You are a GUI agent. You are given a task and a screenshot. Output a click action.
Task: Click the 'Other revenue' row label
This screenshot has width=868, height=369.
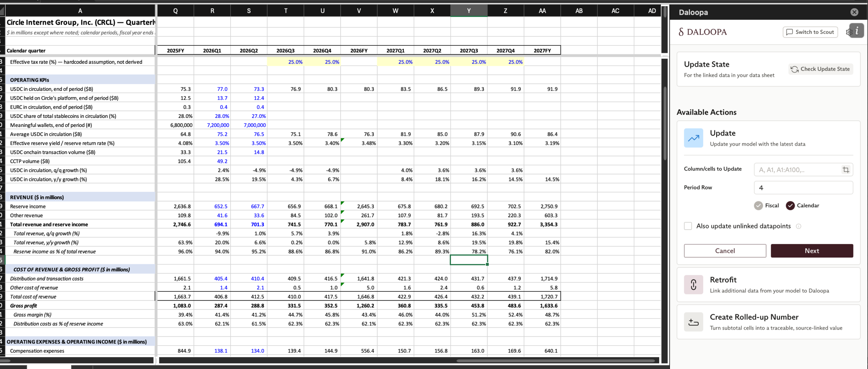[x=26, y=216]
